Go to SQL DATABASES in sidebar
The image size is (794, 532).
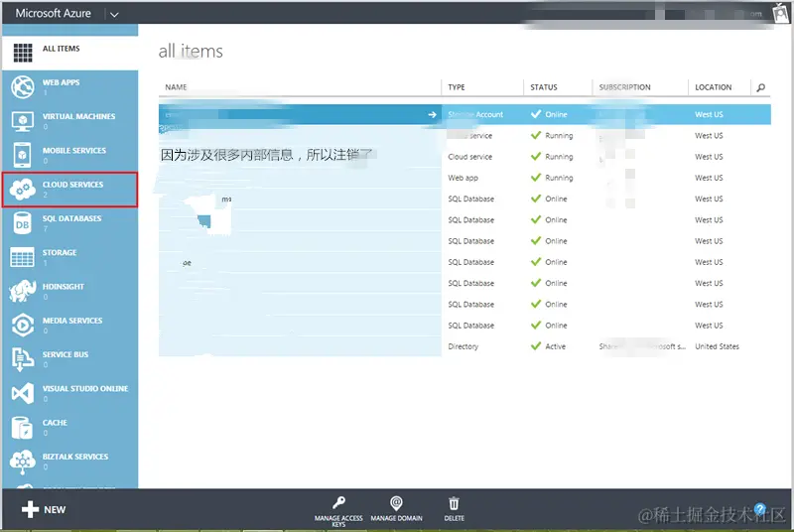pyautogui.click(x=71, y=218)
